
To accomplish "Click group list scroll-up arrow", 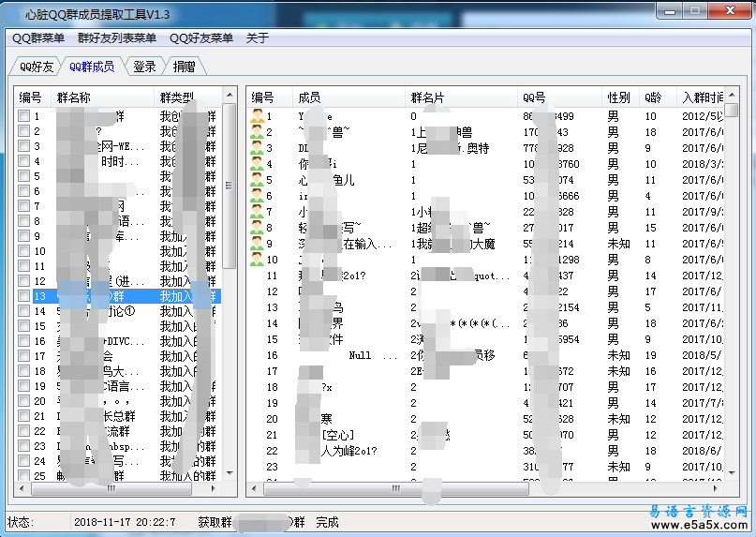I will pos(230,95).
